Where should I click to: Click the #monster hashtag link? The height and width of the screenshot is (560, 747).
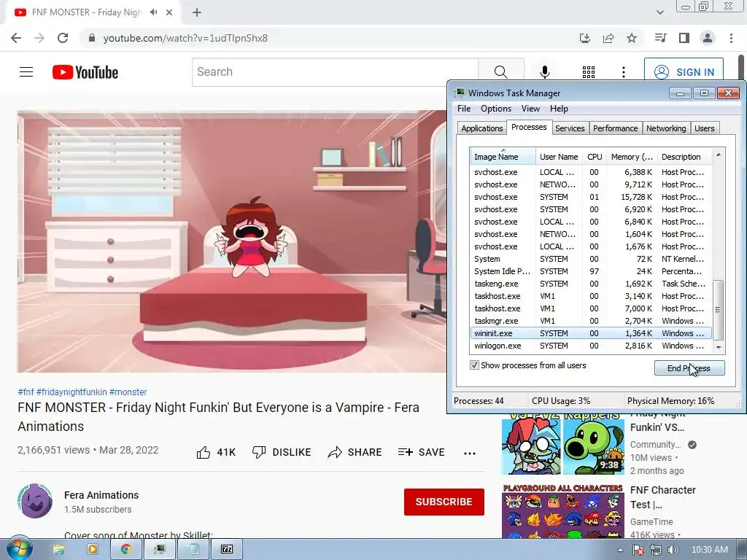[x=128, y=392]
